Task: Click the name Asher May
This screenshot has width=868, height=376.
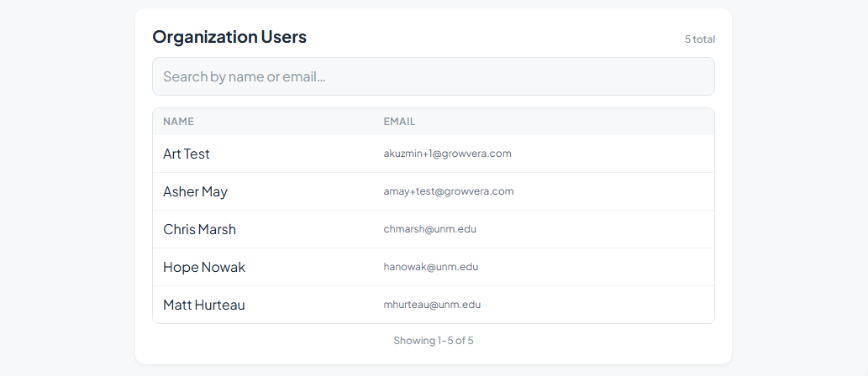Action: (195, 191)
